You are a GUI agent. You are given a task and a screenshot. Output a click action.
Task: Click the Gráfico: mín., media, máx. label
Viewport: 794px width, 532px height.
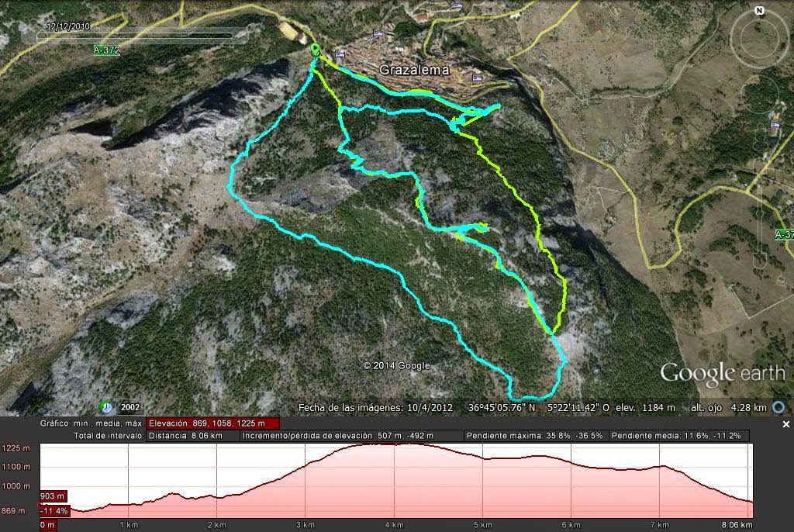click(x=91, y=423)
